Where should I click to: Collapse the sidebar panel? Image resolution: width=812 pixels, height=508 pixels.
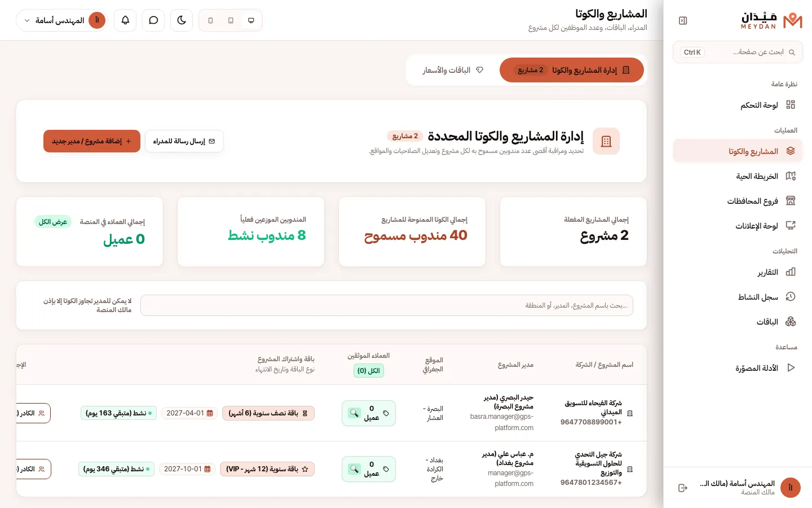(683, 21)
